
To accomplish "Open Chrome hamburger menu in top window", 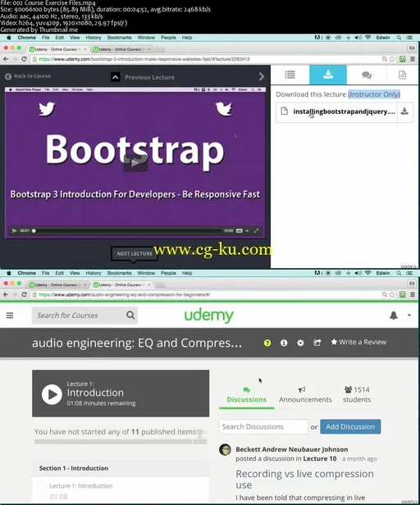I will click(x=413, y=59).
